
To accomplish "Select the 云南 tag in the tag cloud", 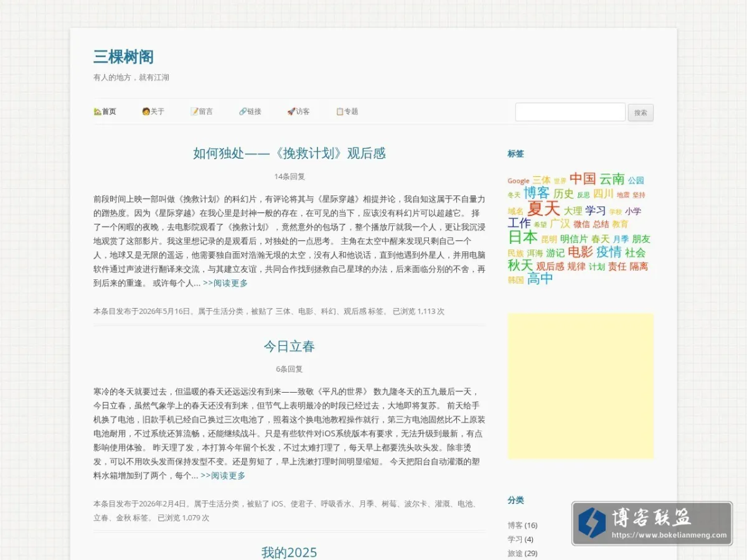I will tap(612, 179).
